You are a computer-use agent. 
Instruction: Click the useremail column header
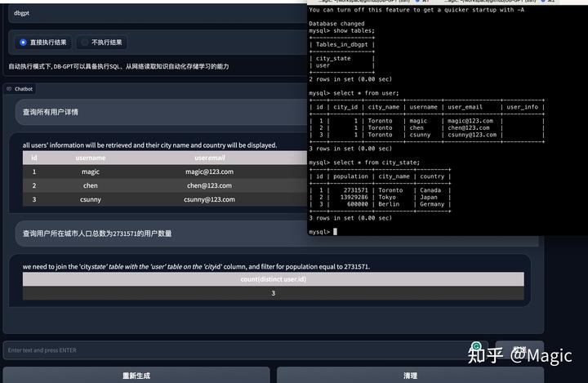coord(210,158)
